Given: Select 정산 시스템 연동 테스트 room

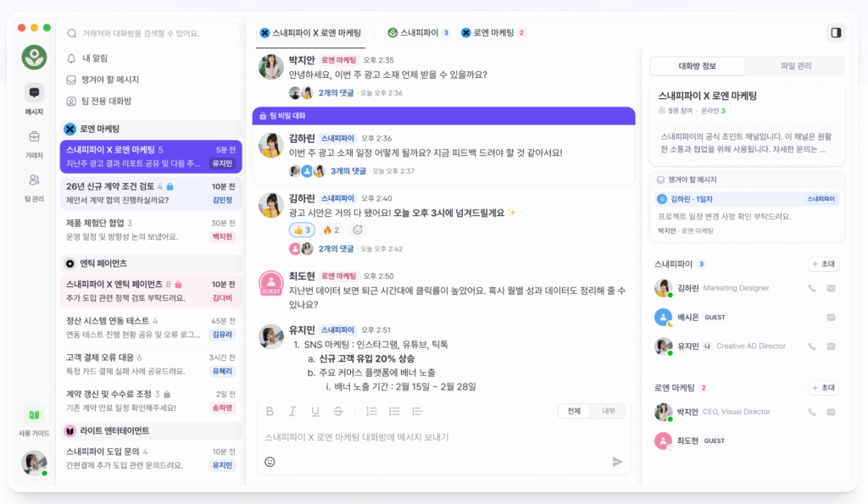Looking at the screenshot, I should pyautogui.click(x=151, y=328).
